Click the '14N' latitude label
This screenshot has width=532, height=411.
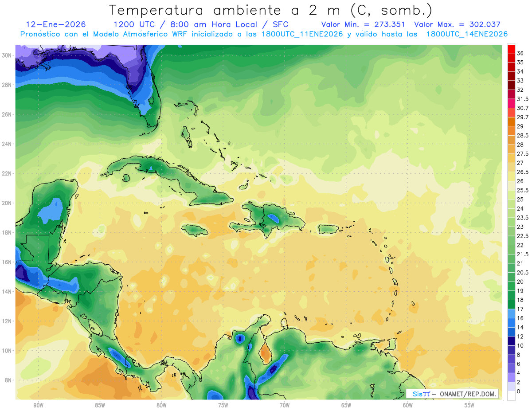pos(7,291)
